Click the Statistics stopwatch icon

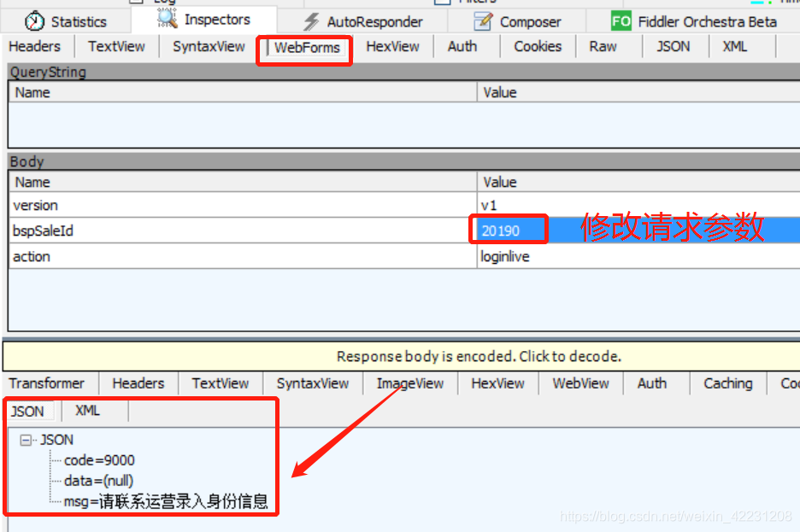[x=35, y=20]
